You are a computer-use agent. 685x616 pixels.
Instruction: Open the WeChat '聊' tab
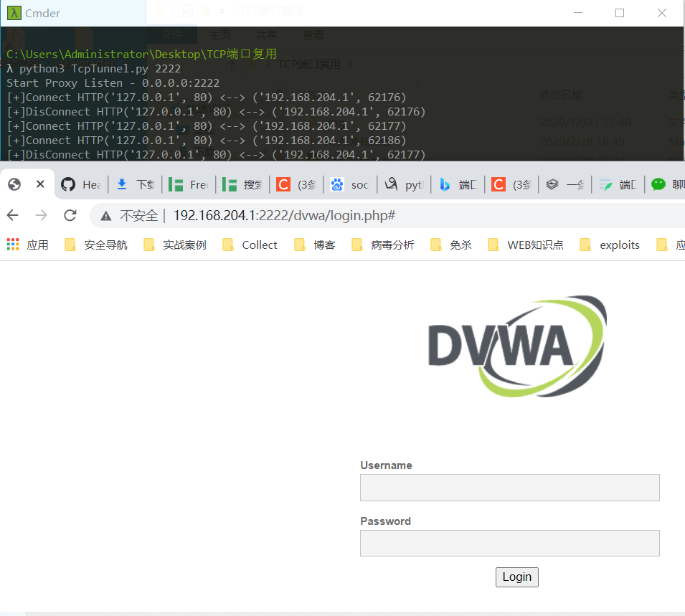pyautogui.click(x=666, y=185)
